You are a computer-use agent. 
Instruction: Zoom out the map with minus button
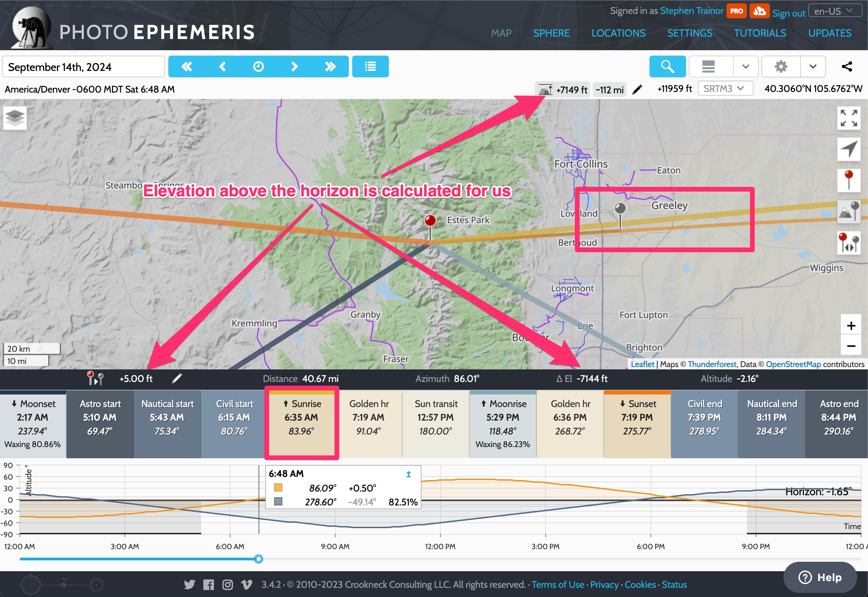click(x=851, y=346)
